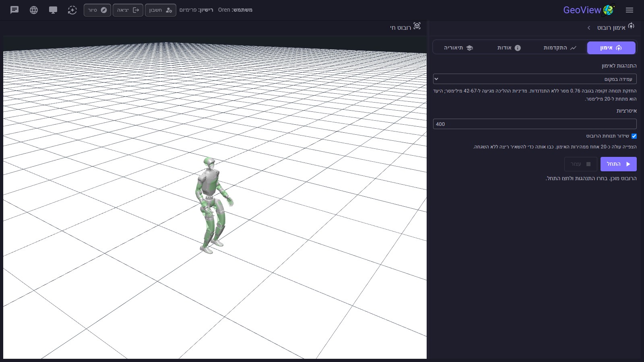The height and width of the screenshot is (362, 644).
Task: Switch to the אימון tab
Action: coord(611,48)
